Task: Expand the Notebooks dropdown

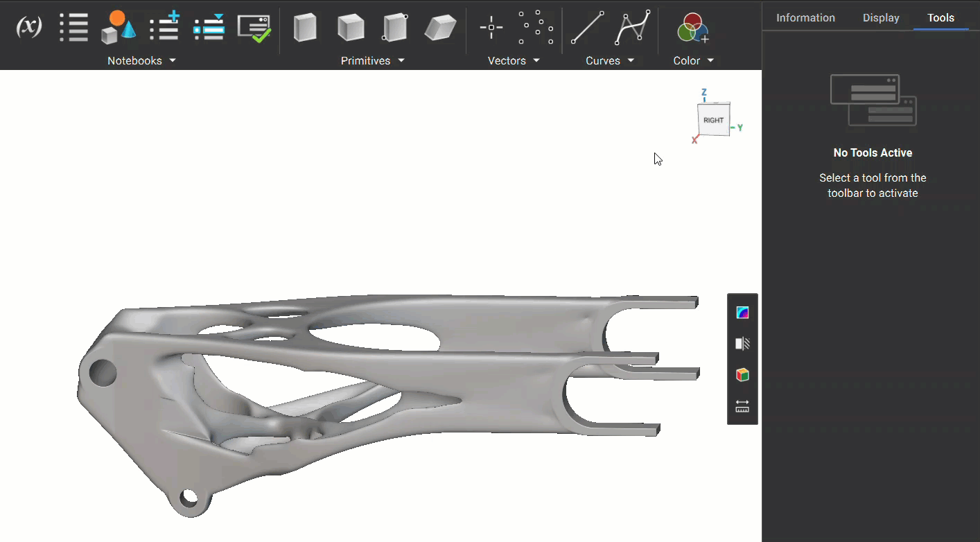Action: (x=142, y=61)
